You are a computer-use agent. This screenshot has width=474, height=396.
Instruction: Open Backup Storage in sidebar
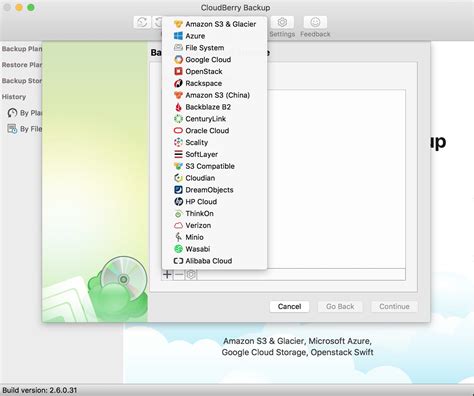[21, 81]
